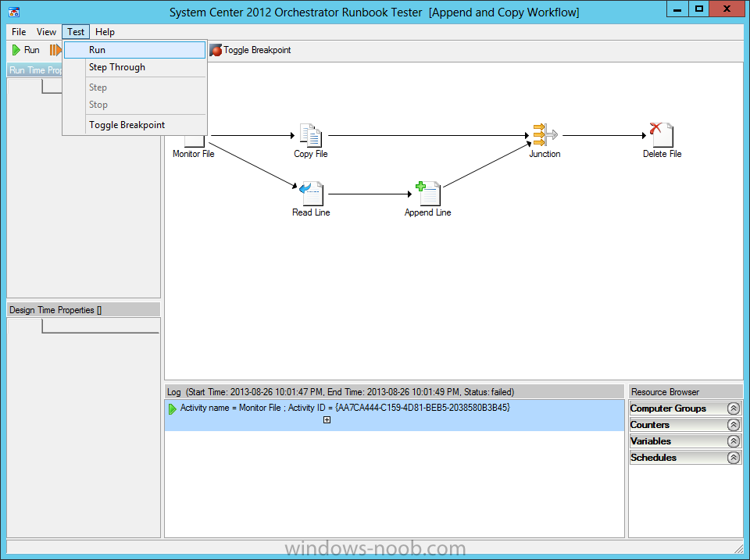Click the Design Time Properties panel header
The height and width of the screenshot is (560, 750).
pyautogui.click(x=84, y=310)
